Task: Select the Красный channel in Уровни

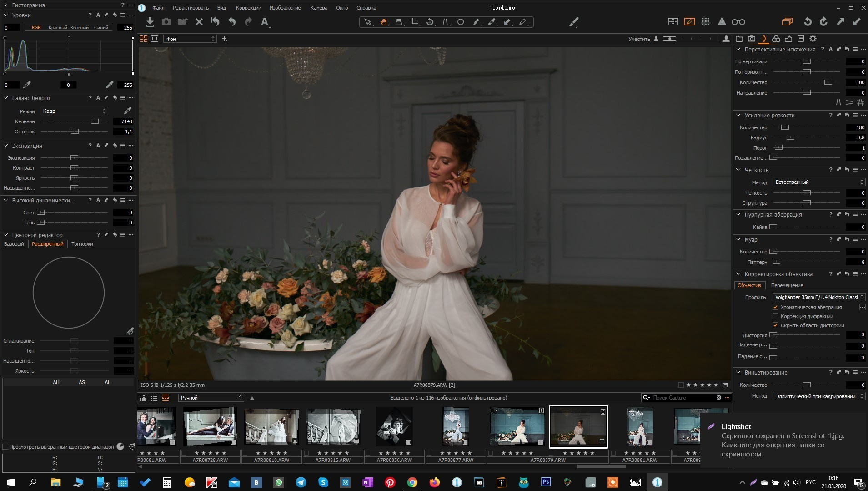Action: click(58, 28)
